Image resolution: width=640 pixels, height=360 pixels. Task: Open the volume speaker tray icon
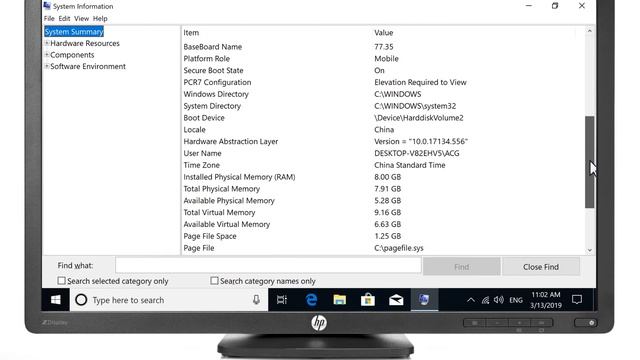pyautogui.click(x=498, y=300)
